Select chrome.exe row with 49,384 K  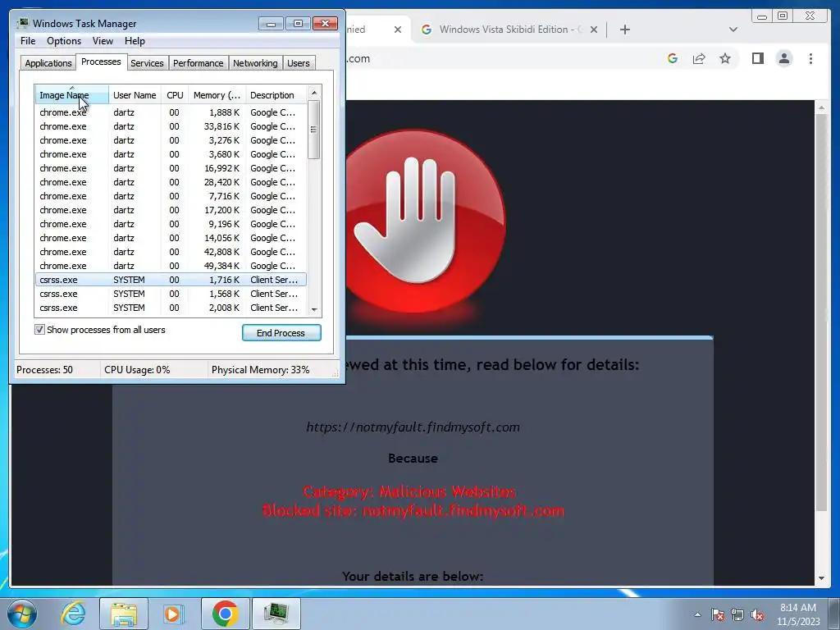(171, 266)
